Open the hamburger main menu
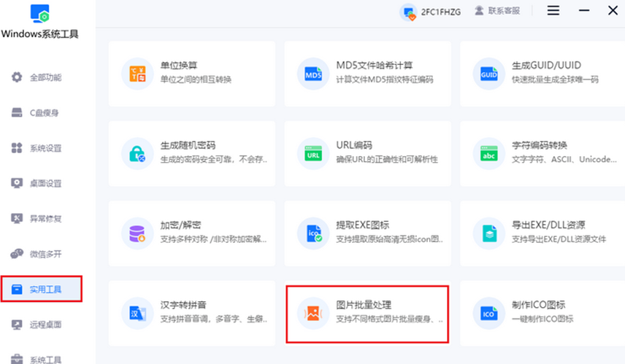The width and height of the screenshot is (625, 364). [x=553, y=10]
